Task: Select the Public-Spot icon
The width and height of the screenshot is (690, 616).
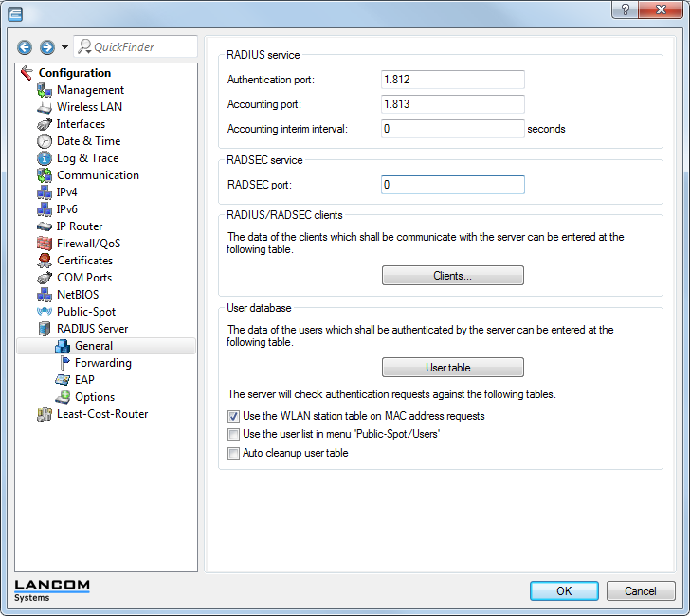Action: 44,312
